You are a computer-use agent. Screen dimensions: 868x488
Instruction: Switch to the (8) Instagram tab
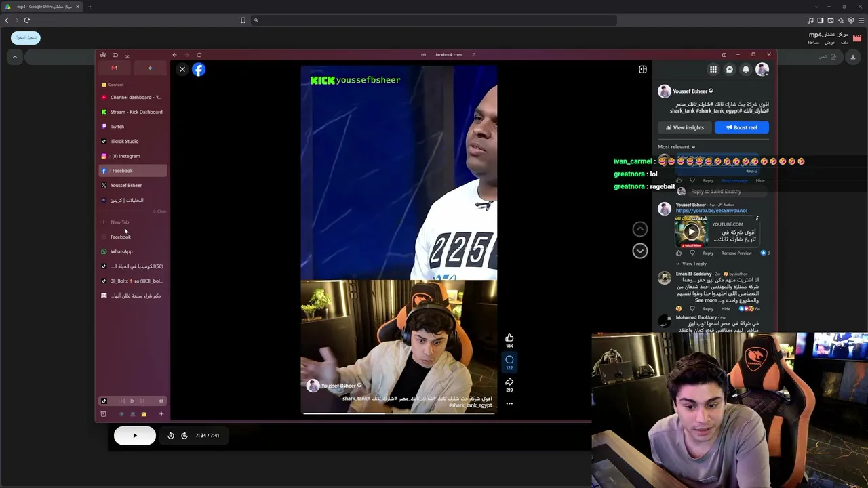(133, 156)
